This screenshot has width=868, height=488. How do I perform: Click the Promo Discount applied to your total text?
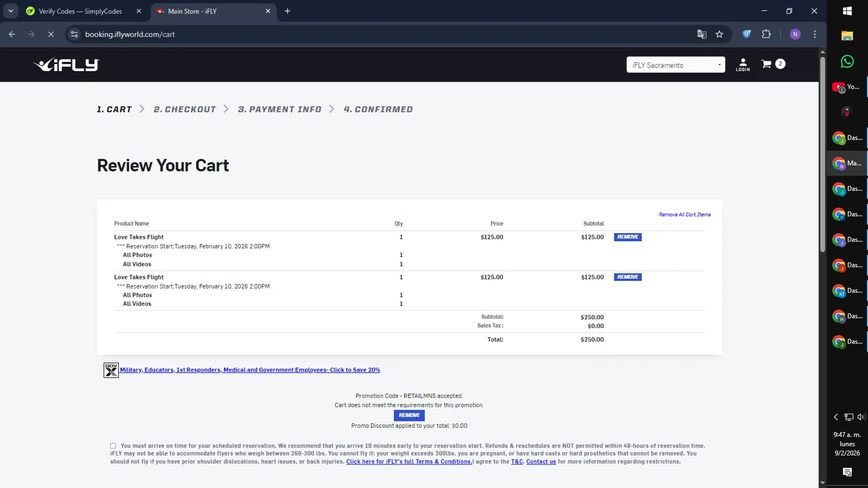click(x=409, y=426)
